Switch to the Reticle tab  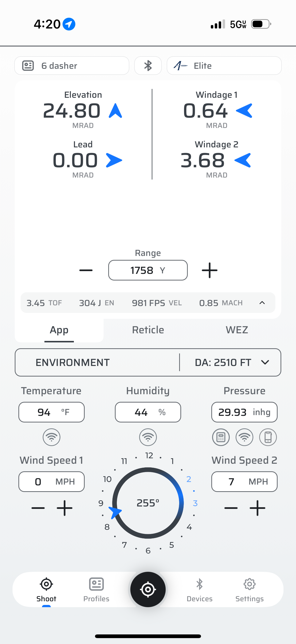[148, 330]
